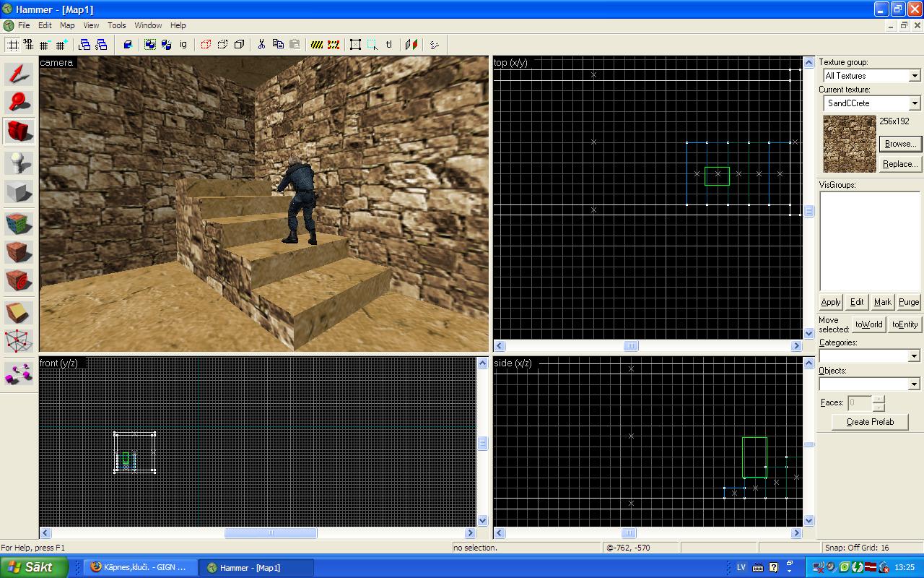This screenshot has width=924, height=578.
Task: Open the Current texture dropdown
Action: click(915, 103)
